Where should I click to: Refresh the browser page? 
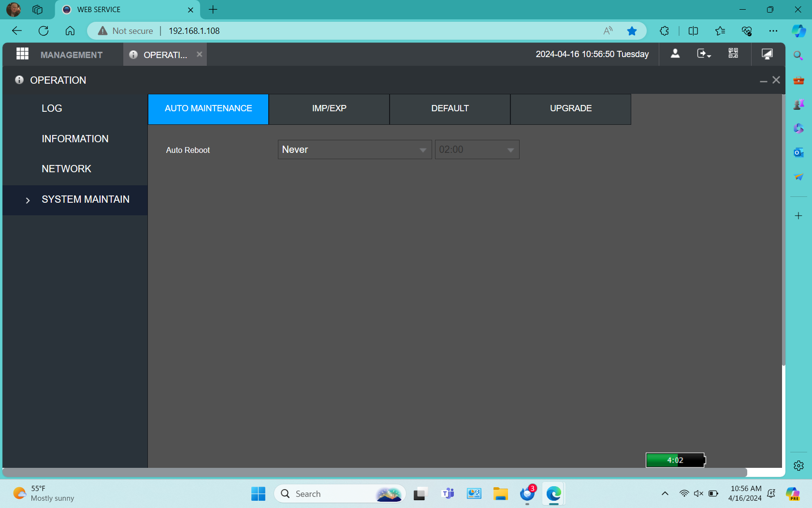click(x=43, y=30)
